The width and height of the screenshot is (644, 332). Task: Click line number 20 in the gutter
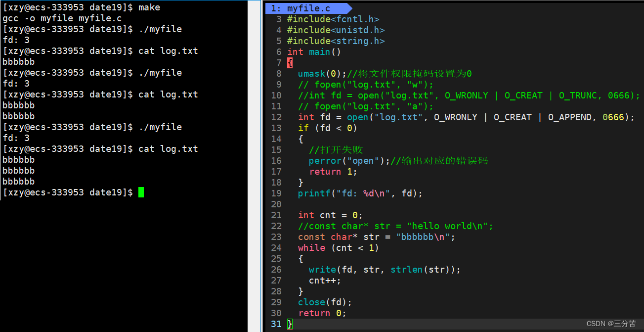tap(276, 204)
